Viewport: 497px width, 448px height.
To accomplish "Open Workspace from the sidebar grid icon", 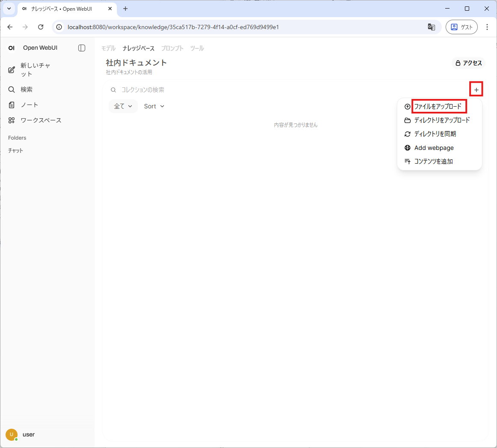I will pyautogui.click(x=12, y=120).
